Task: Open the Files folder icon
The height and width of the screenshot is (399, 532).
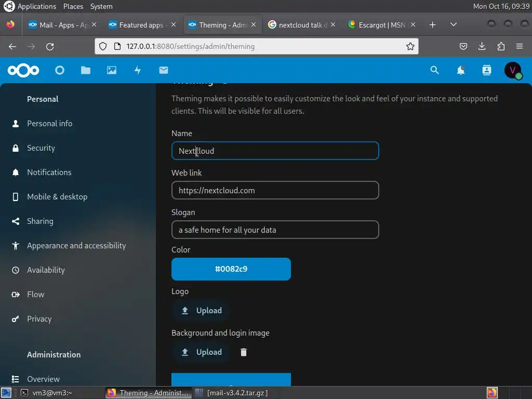Action: (x=86, y=70)
